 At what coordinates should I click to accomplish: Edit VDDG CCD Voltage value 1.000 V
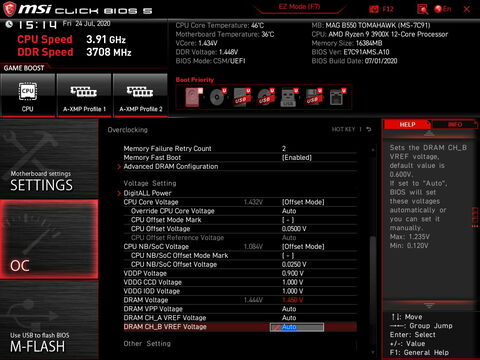(292, 282)
